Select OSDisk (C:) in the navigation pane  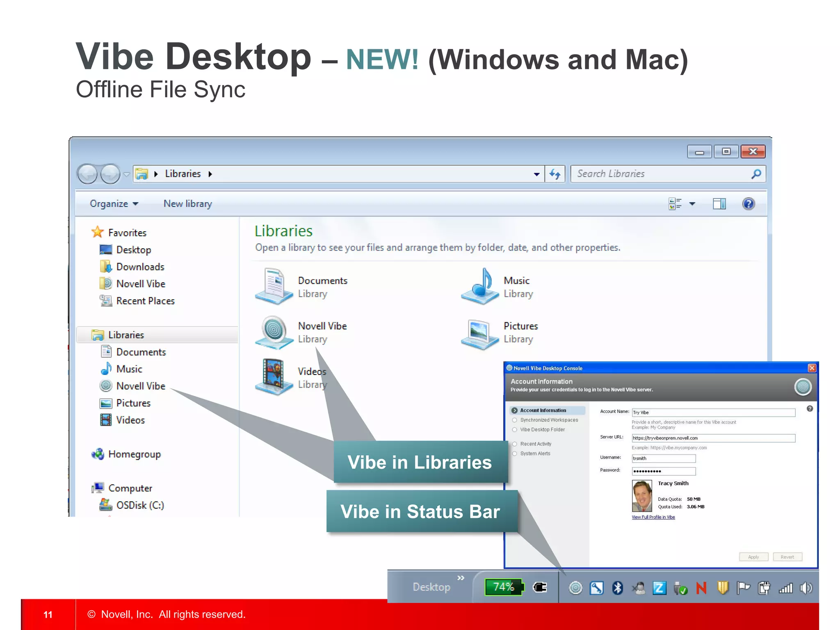pos(132,505)
